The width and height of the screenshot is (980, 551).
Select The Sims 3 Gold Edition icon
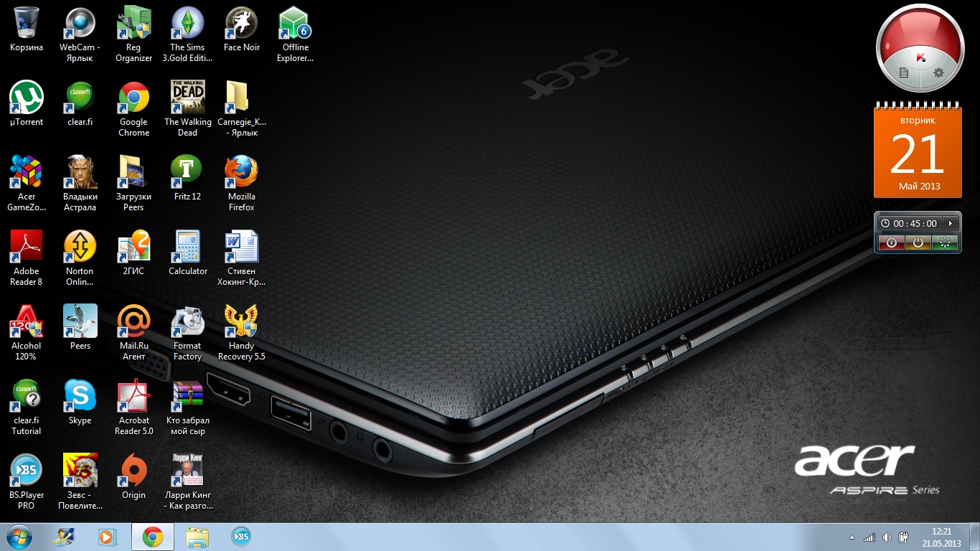187,34
